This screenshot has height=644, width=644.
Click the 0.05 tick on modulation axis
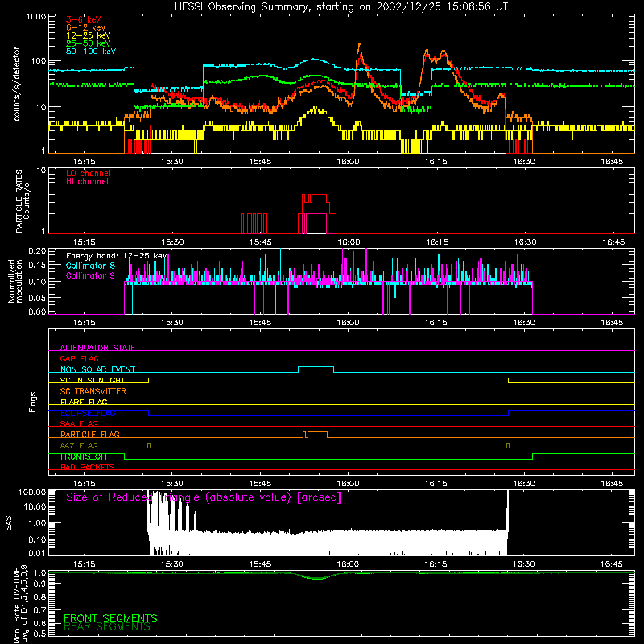(37, 297)
